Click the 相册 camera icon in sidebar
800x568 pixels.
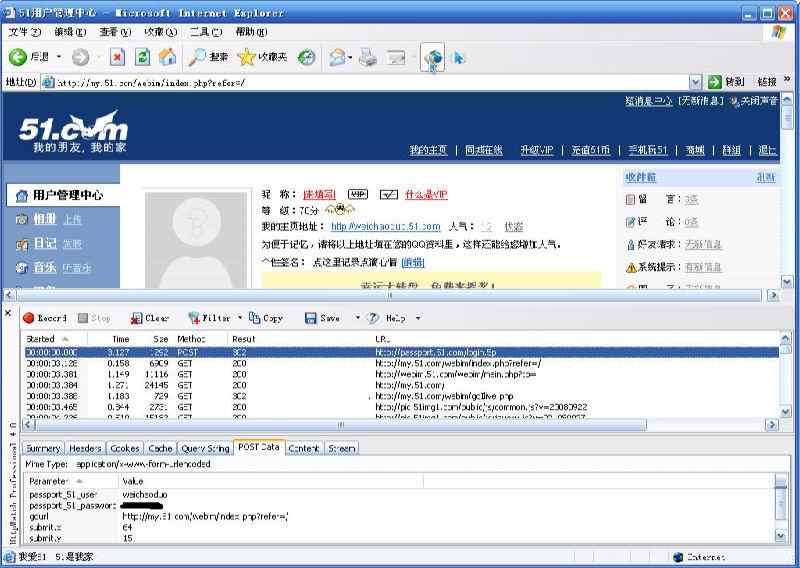pos(21,219)
